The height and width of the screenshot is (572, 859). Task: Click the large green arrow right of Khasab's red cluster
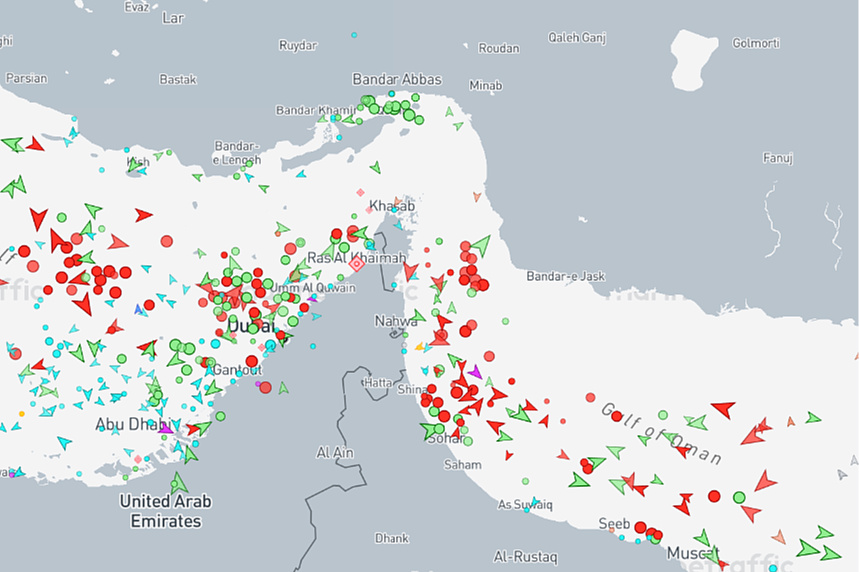[482, 245]
